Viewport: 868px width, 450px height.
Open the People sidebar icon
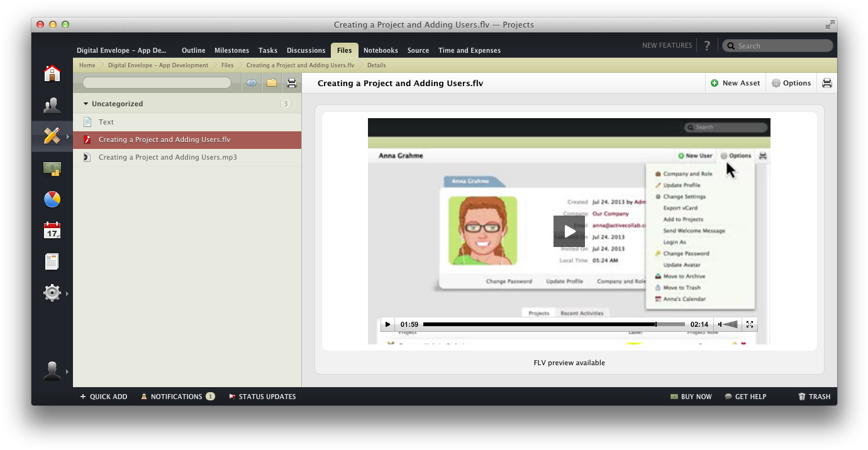(x=52, y=105)
